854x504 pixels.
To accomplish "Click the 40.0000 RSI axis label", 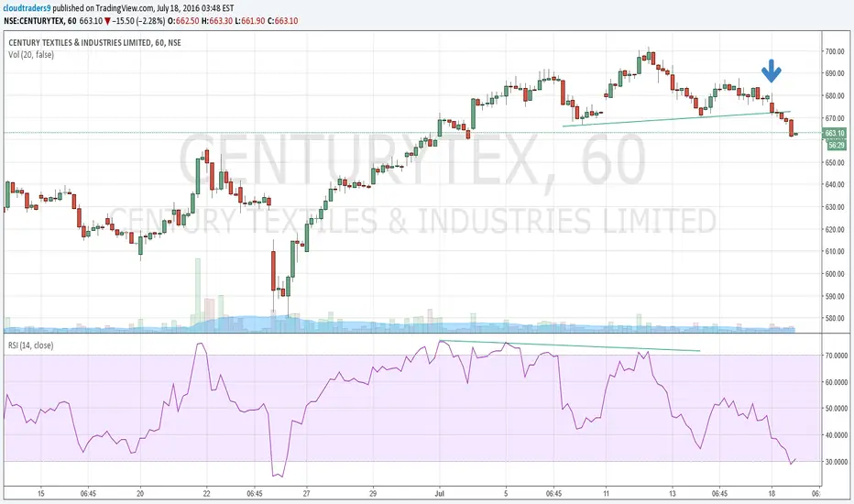I will [836, 434].
